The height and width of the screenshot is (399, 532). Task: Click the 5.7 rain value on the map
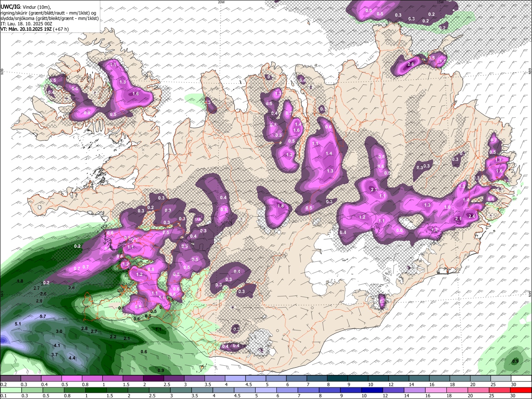(43, 316)
